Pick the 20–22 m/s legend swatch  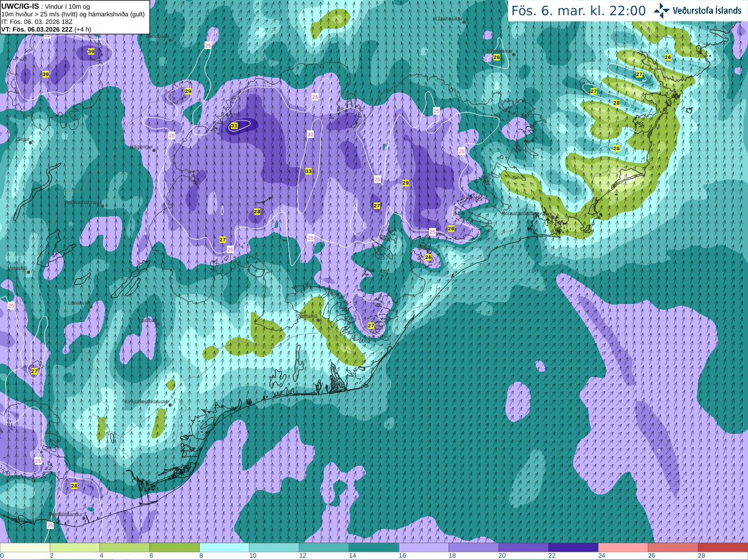(524, 548)
